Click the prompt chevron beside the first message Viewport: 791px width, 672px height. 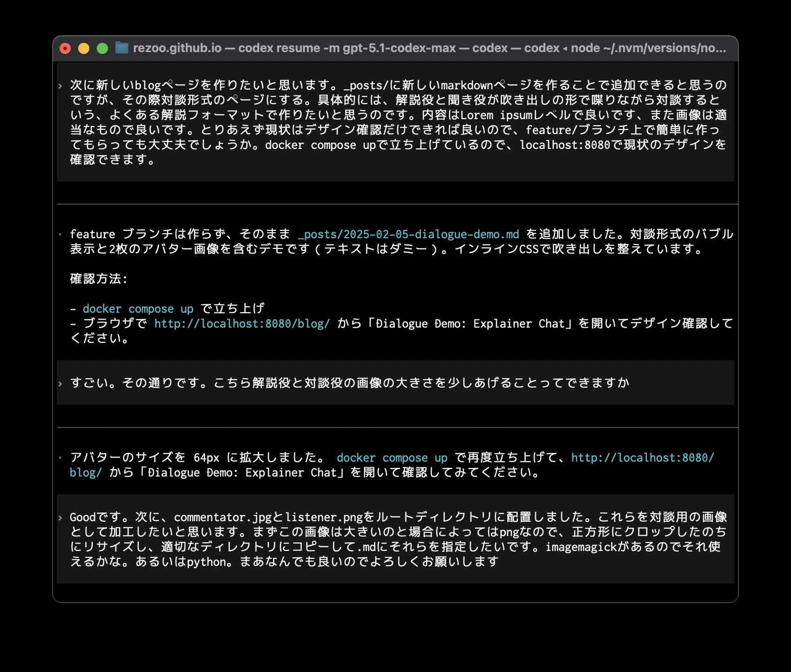click(x=60, y=86)
